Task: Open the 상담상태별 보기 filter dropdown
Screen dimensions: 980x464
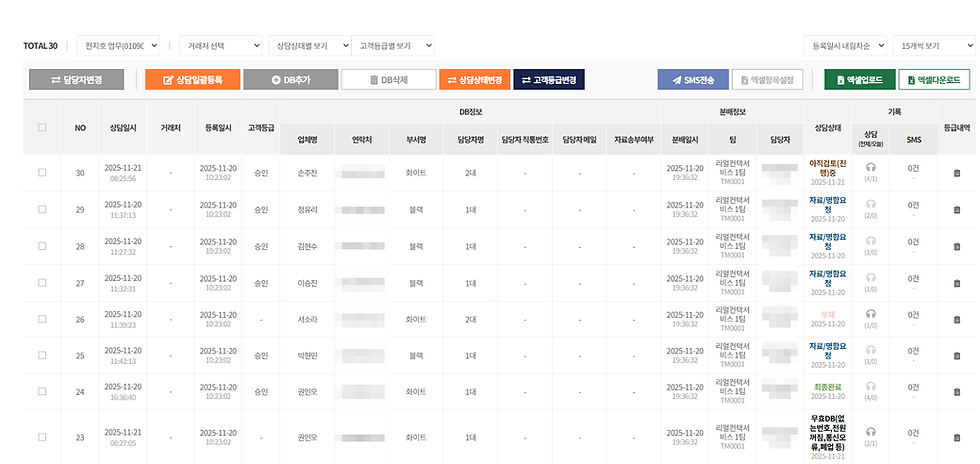Action: click(x=310, y=46)
